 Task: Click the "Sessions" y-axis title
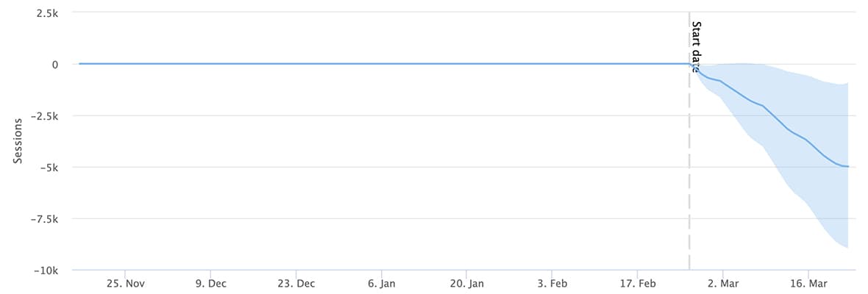[18, 140]
